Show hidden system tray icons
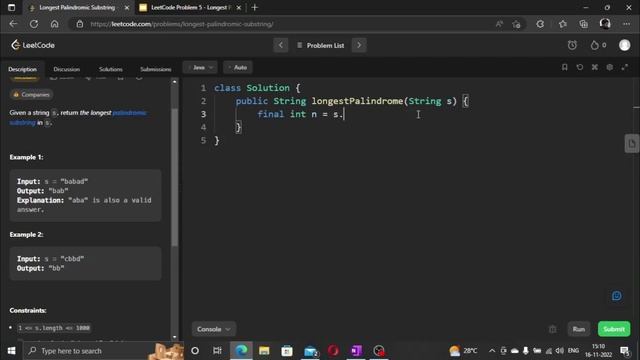 (492, 351)
